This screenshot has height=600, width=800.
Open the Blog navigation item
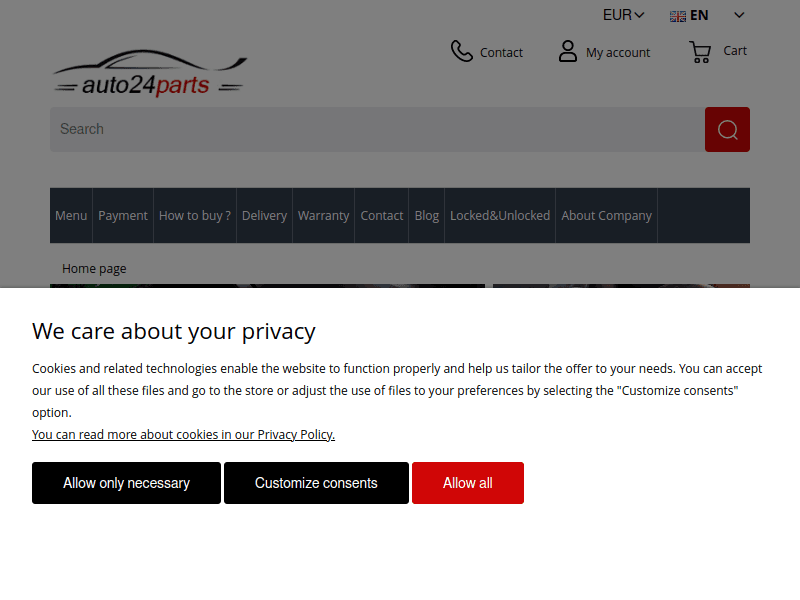pos(426,215)
